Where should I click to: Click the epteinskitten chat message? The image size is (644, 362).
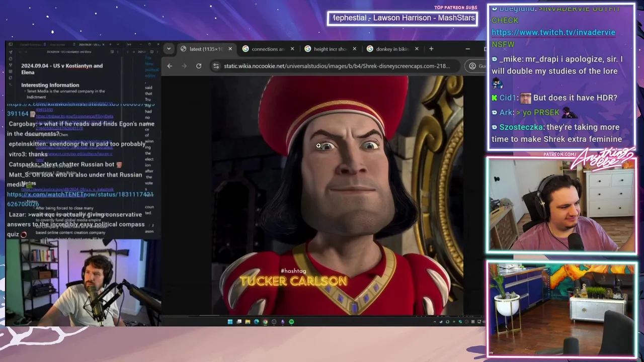(77, 144)
